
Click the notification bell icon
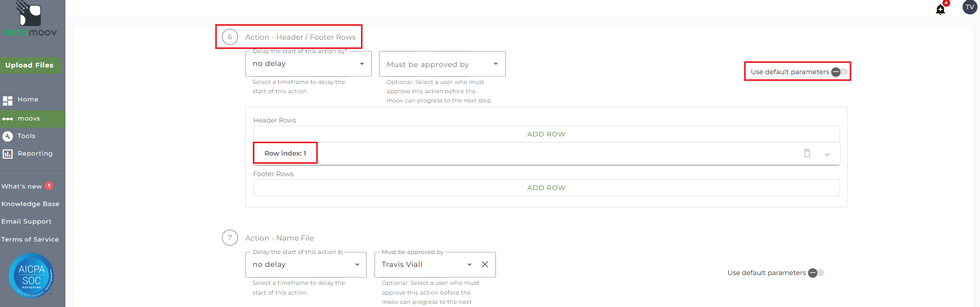click(x=940, y=10)
